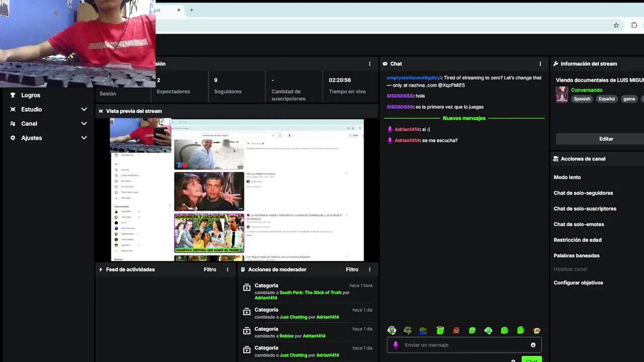Click the Modo lento option
This screenshot has height=362, width=644.
(x=568, y=177)
